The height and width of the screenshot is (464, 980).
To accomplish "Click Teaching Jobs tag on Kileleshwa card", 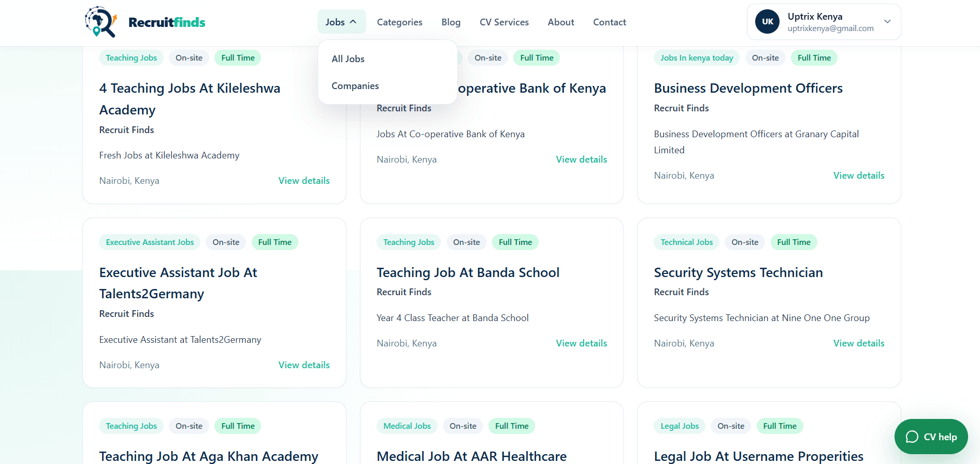I will pos(131,58).
